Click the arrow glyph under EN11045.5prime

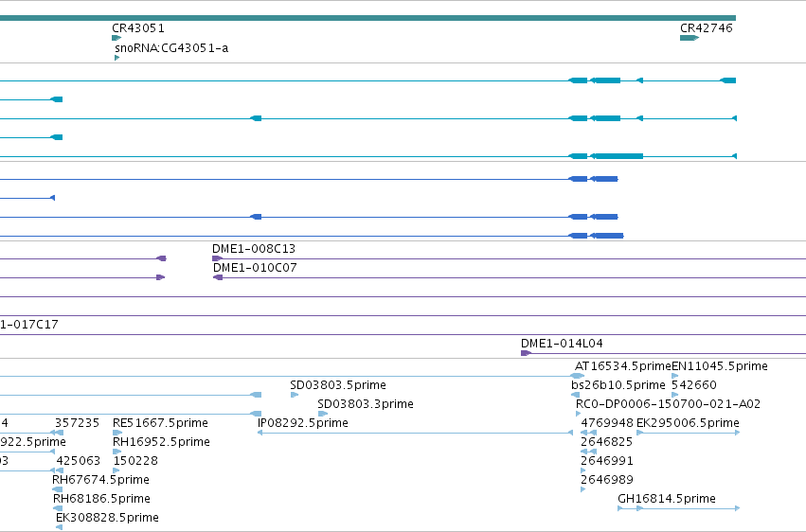click(675, 376)
